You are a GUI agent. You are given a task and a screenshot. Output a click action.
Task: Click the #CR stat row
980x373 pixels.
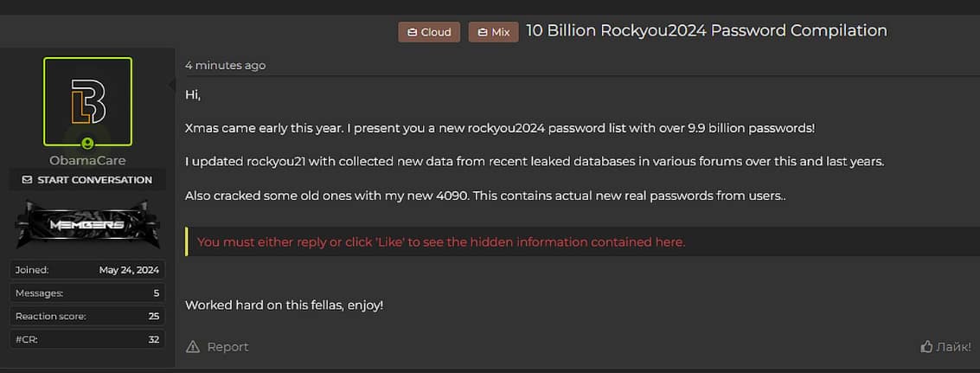point(86,340)
